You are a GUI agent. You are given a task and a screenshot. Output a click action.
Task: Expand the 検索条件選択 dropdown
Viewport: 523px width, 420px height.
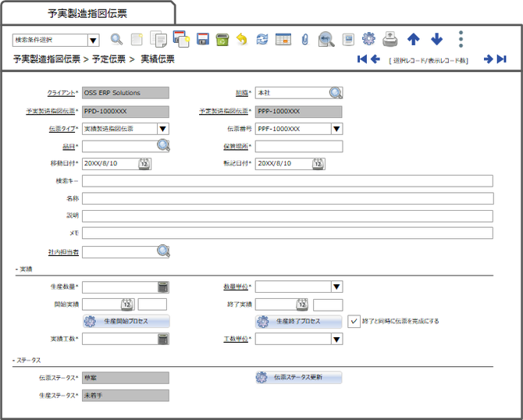click(94, 41)
